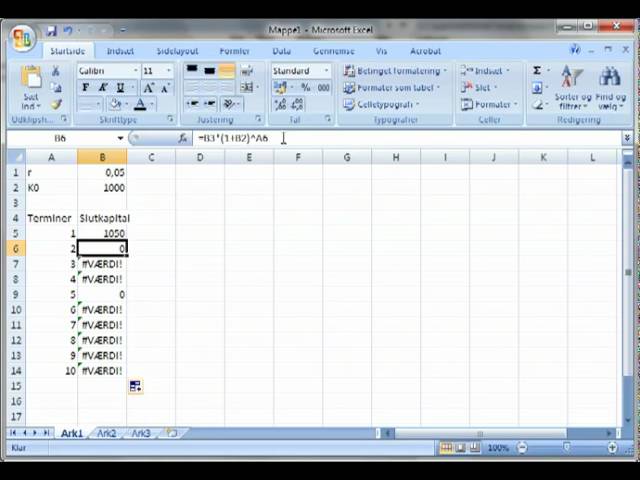Image resolution: width=640 pixels, height=480 pixels.
Task: Open the Calibri font name dropdown
Action: tap(136, 71)
